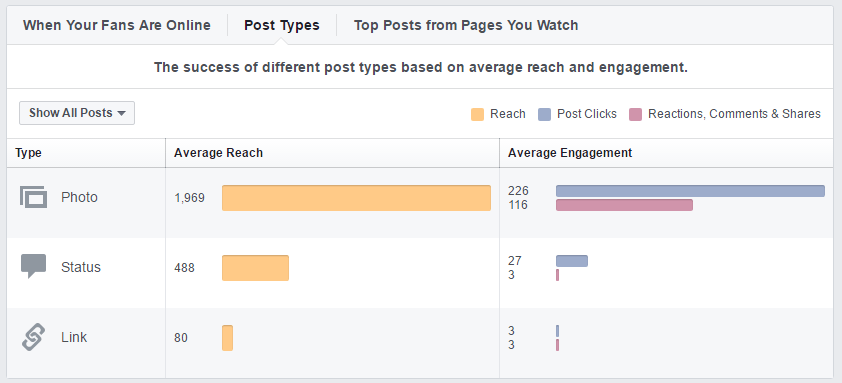
Task: Click the Average Engagement column header
Action: [x=570, y=153]
